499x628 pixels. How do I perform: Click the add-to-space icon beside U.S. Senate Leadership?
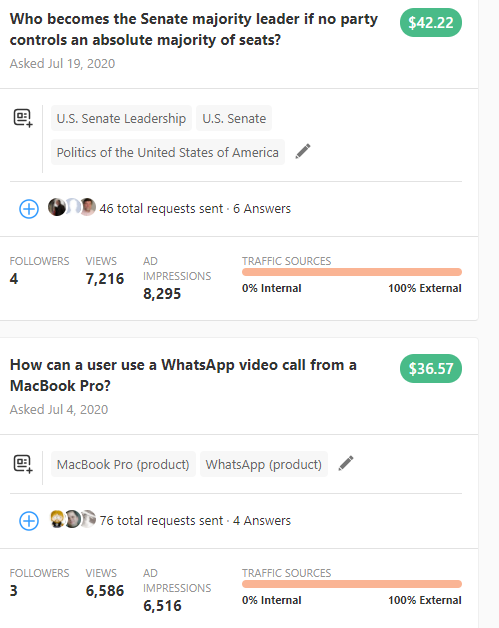click(x=23, y=118)
